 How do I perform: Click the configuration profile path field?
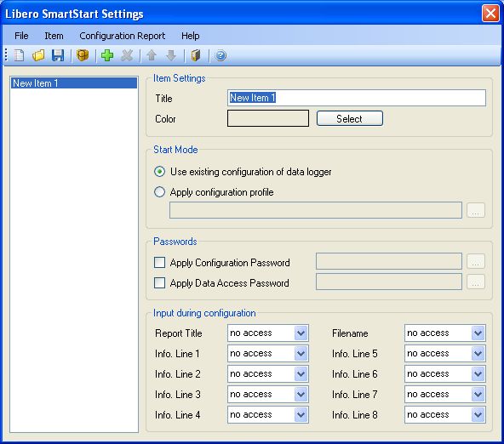pos(316,210)
